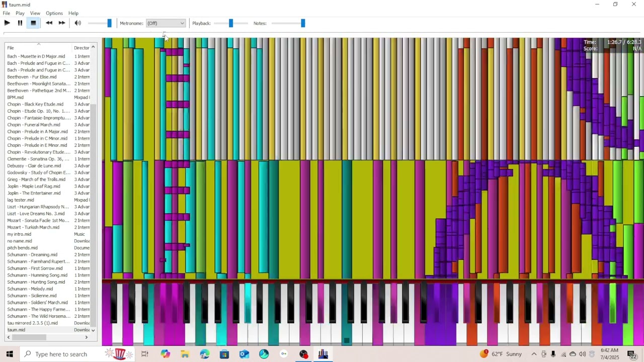Click the horizontal scrollbar right arrow
This screenshot has height=362, width=644.
click(x=87, y=337)
